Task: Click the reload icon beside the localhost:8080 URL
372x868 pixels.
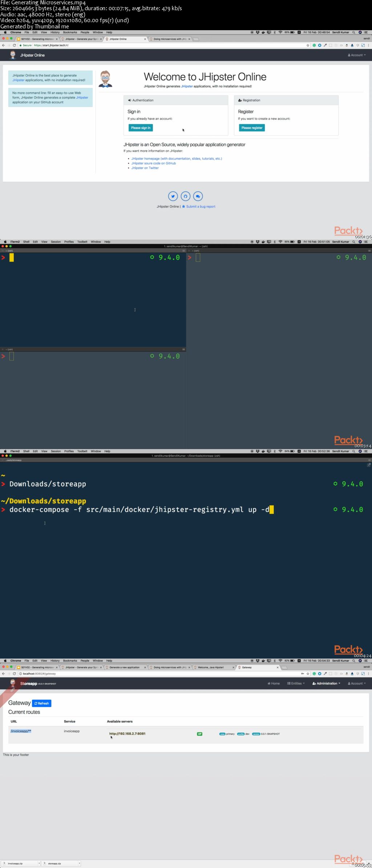Action: tap(14, 674)
